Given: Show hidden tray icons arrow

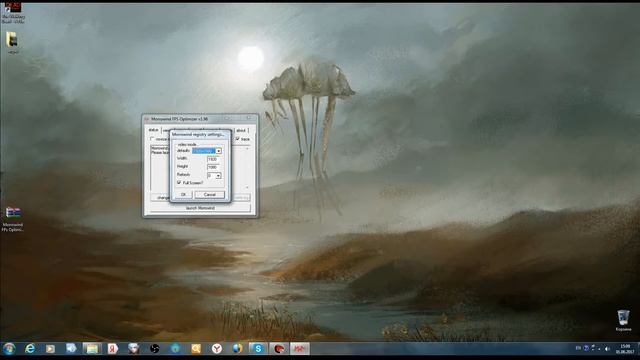Looking at the screenshot, I should [599, 349].
